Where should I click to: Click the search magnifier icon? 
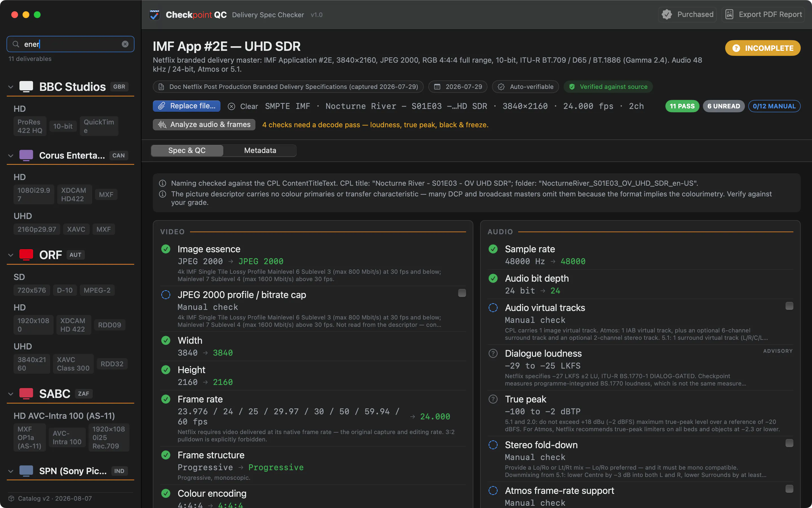(x=16, y=44)
